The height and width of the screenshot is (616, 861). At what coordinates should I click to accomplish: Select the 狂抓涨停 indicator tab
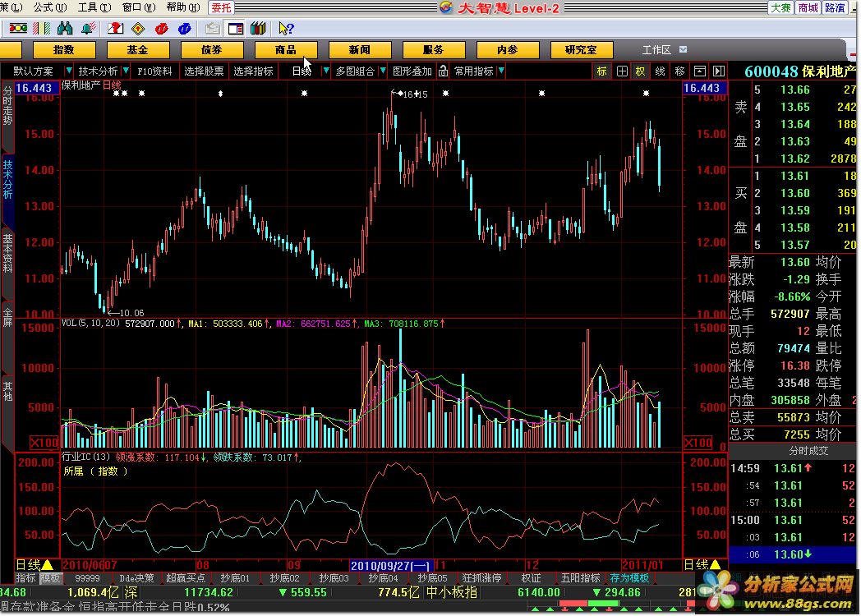click(481, 578)
